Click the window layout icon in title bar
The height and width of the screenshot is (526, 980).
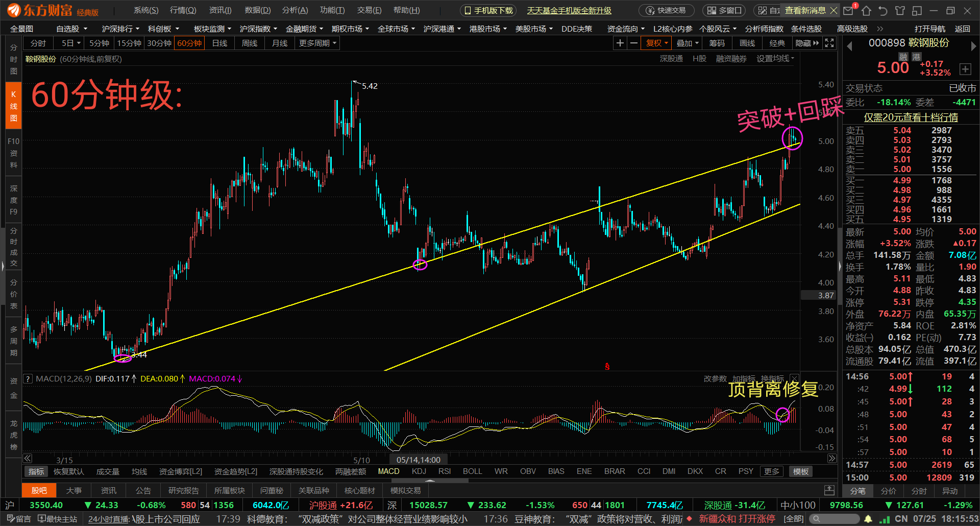(917, 10)
